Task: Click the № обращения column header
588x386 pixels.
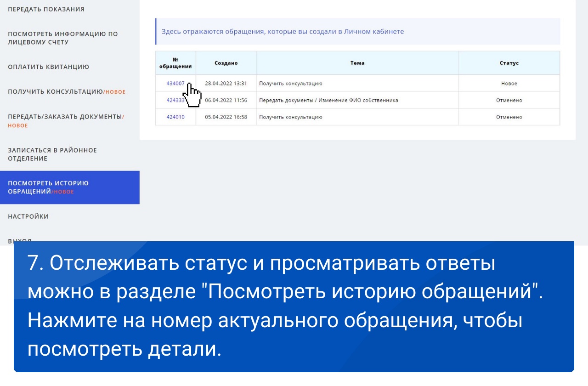Action: (x=175, y=63)
